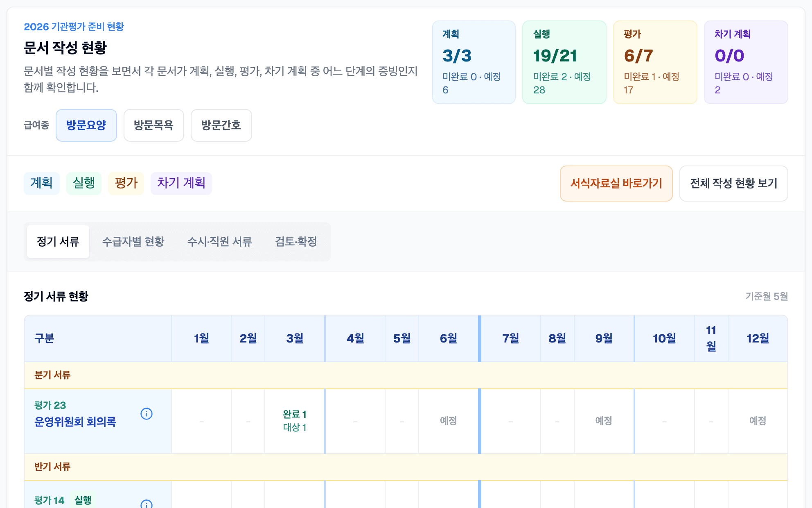Screen dimensions: 812x508
Task: Click the 계획 legend chip
Action: 42,183
